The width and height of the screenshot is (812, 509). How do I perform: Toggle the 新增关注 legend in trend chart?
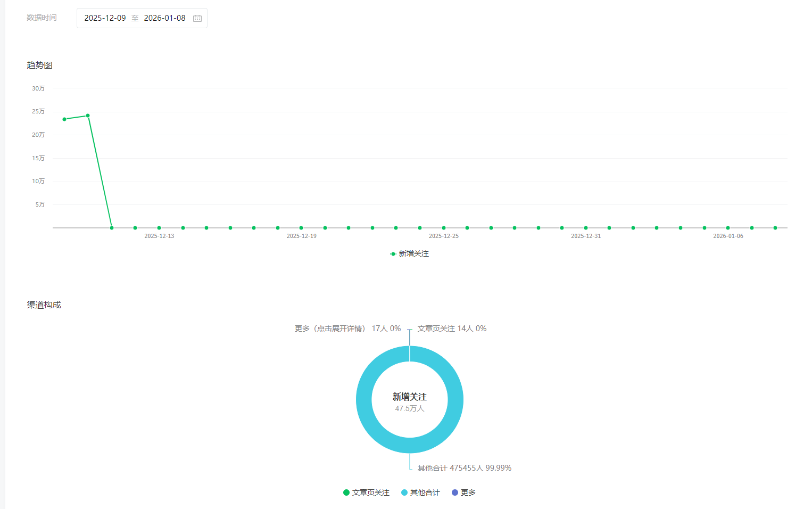[409, 254]
